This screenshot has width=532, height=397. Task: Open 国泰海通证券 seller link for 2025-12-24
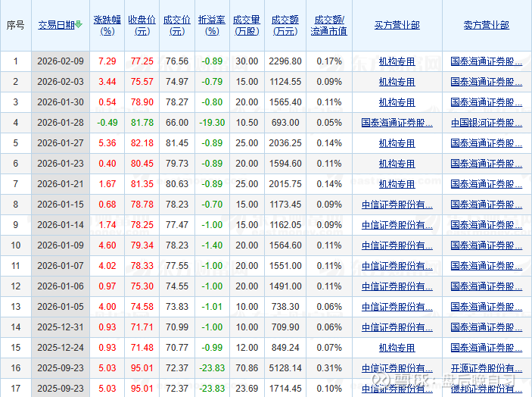tap(486, 348)
